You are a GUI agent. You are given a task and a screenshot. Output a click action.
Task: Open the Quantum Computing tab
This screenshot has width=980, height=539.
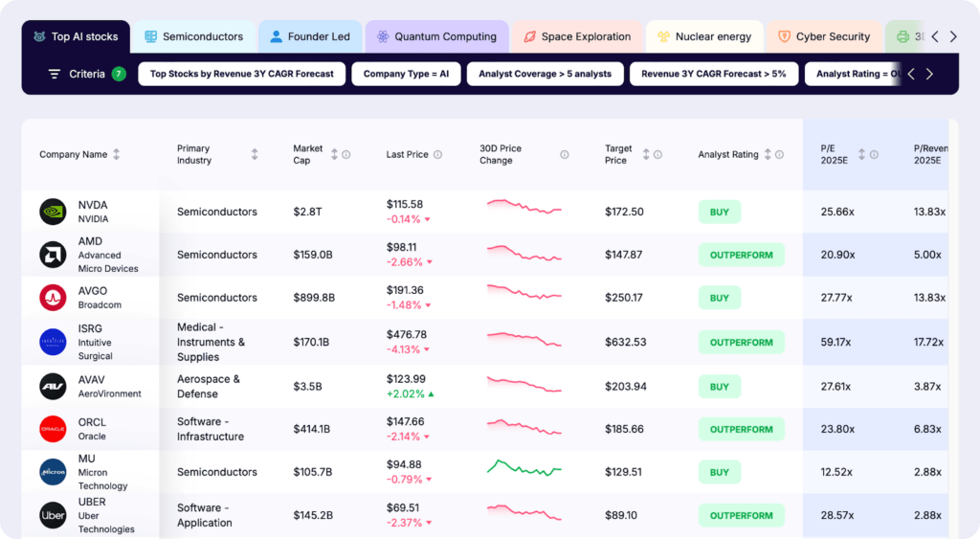click(x=436, y=36)
